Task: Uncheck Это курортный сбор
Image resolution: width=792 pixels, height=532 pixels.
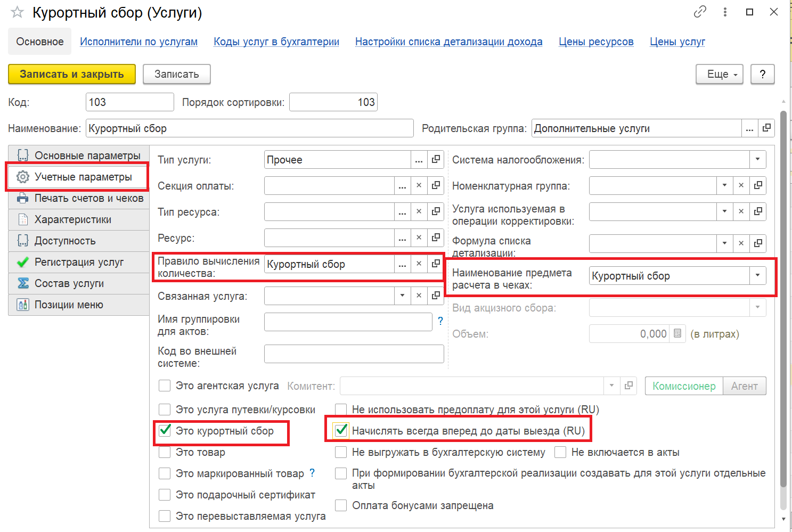Action: coord(165,430)
